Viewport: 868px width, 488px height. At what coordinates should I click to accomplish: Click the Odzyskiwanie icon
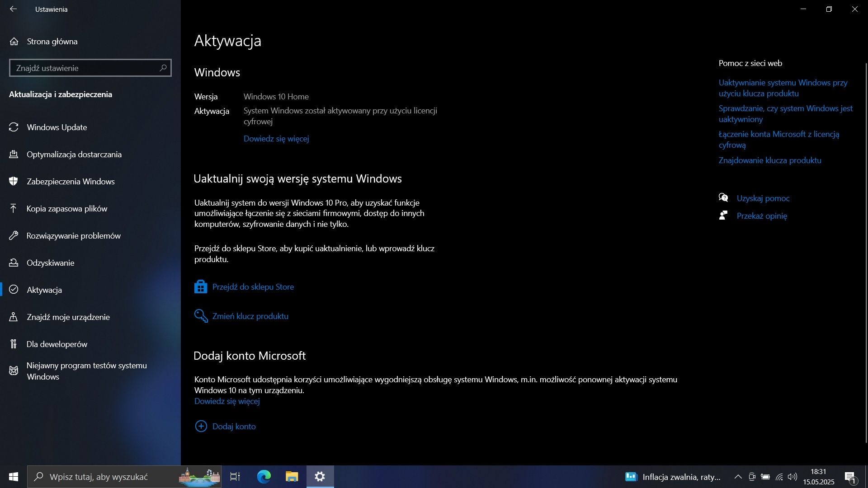tap(14, 263)
